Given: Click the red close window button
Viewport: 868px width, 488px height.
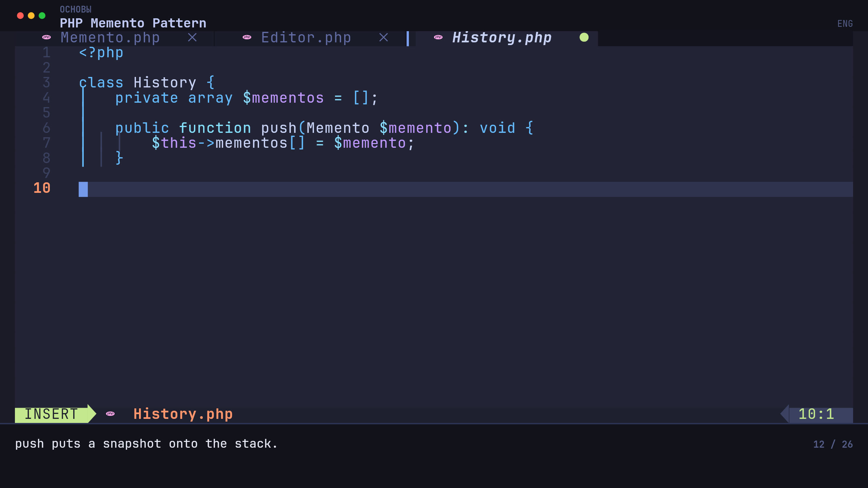Looking at the screenshot, I should point(20,16).
